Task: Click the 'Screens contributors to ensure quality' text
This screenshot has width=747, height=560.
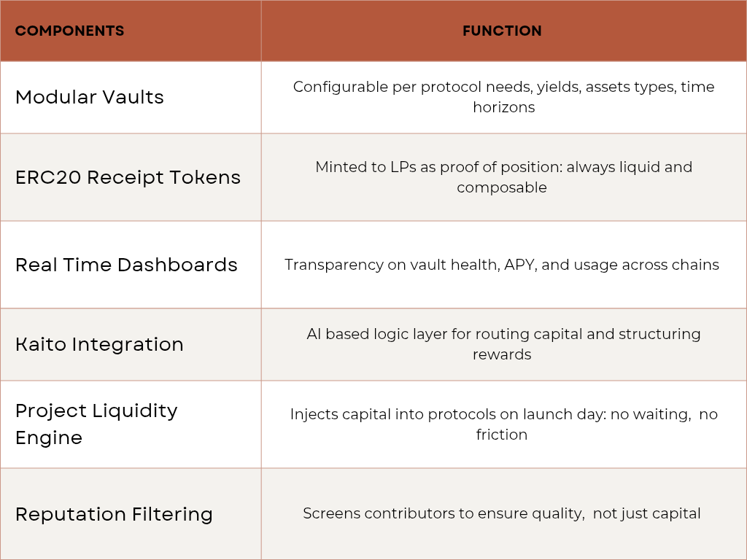Action: click(444, 514)
